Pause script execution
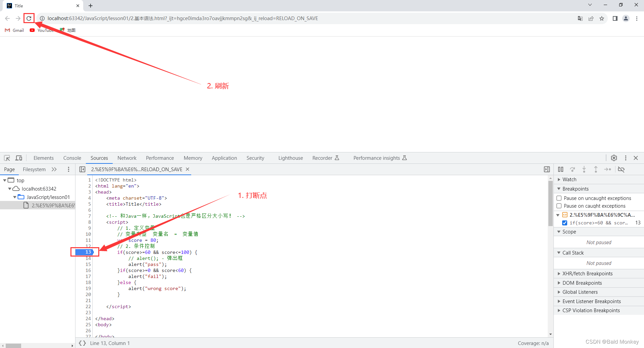 (560, 169)
